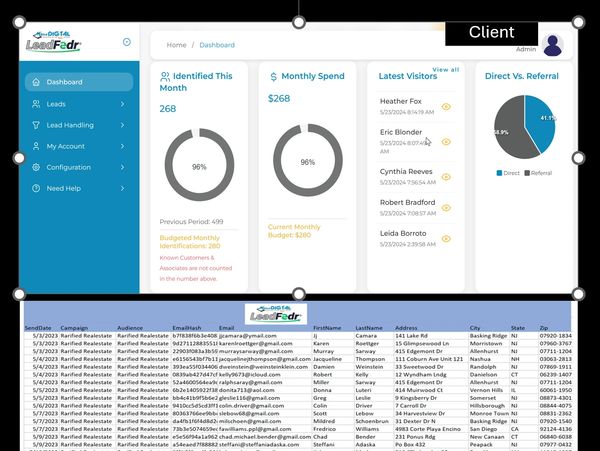Click the Configuration gear icon
The image size is (600, 451).
pyautogui.click(x=36, y=167)
